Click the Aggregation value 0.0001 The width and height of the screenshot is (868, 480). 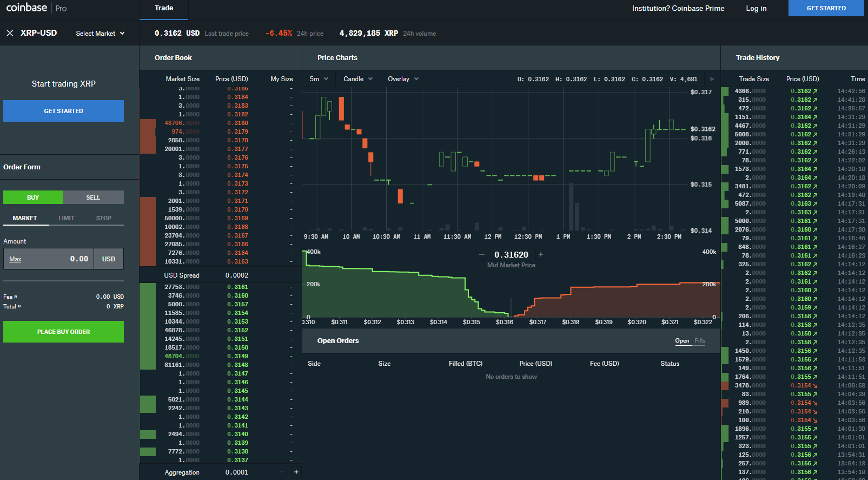(x=237, y=472)
